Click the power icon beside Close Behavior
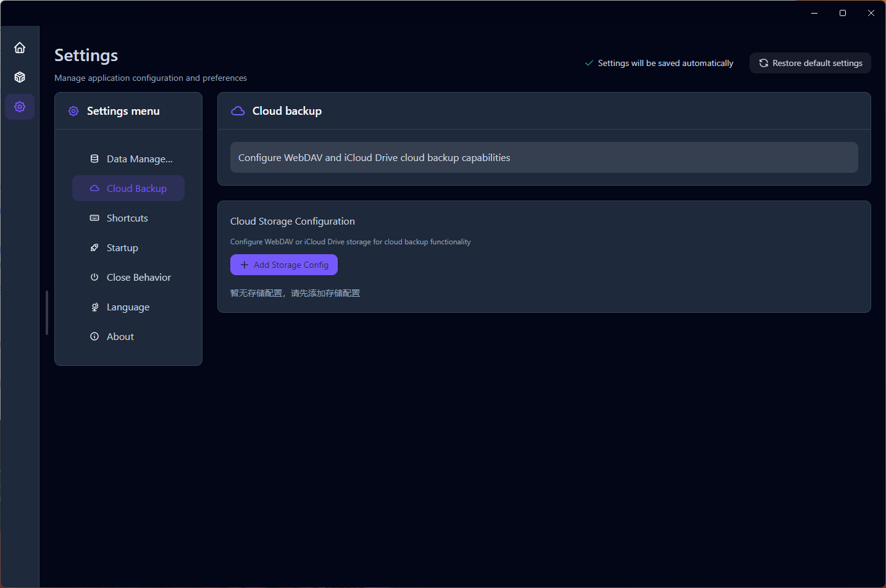Image resolution: width=886 pixels, height=588 pixels. click(94, 277)
